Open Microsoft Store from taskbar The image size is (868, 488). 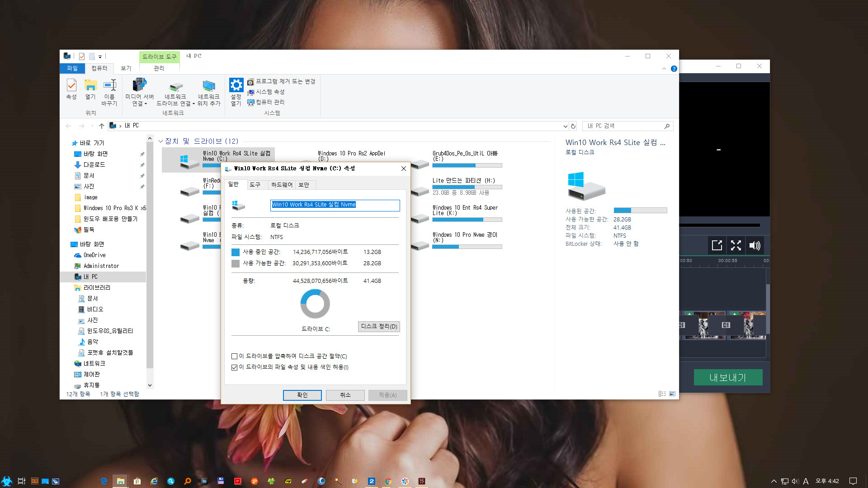137,481
